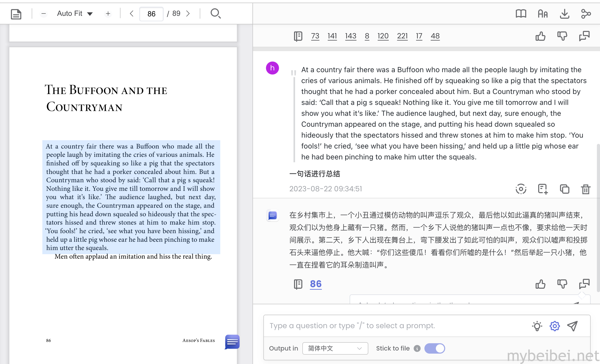Viewport: 600px width, 364px height.
Task: Open the book reading mode icon
Action: (x=521, y=14)
